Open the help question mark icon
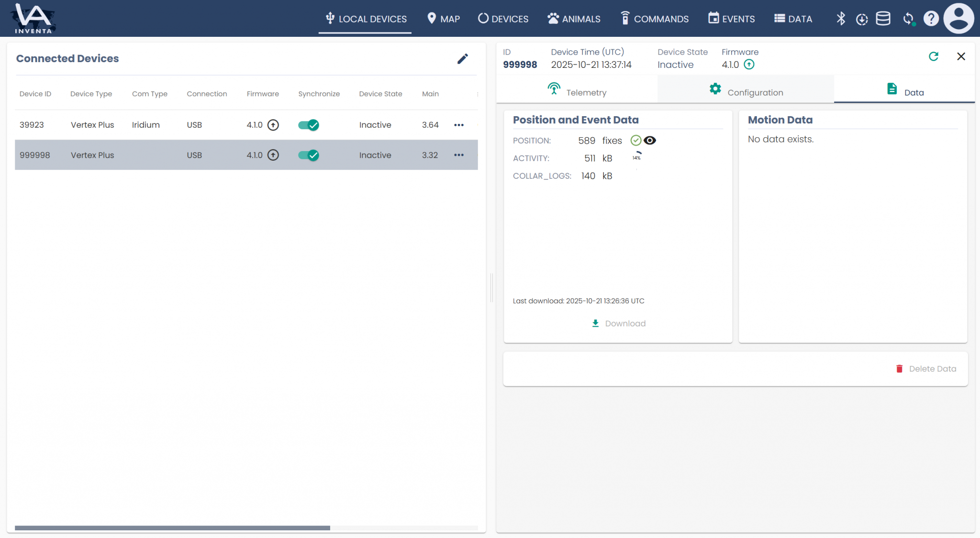This screenshot has height=538, width=980. tap(931, 19)
